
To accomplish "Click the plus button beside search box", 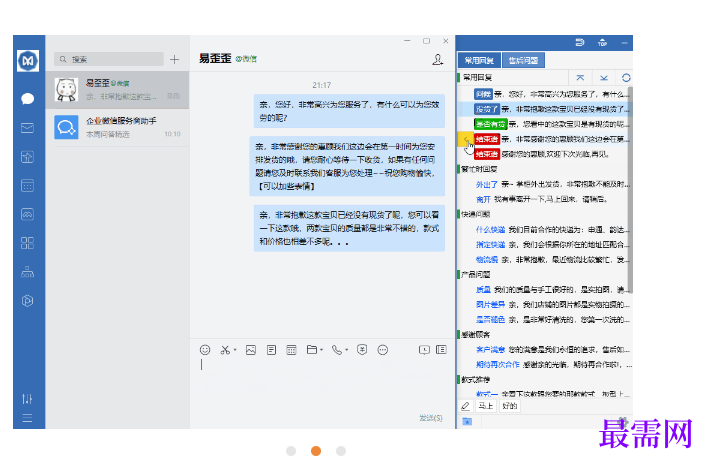I will pos(175,59).
